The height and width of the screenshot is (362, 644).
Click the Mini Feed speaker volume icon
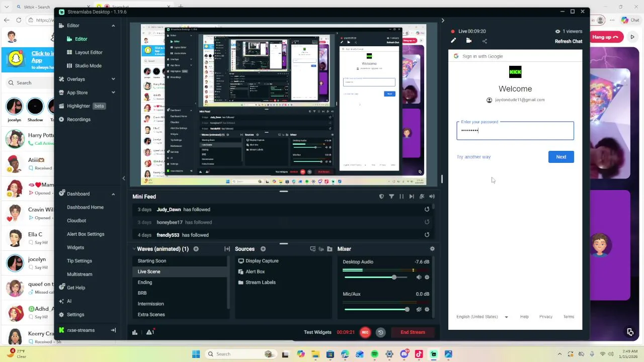point(432,197)
